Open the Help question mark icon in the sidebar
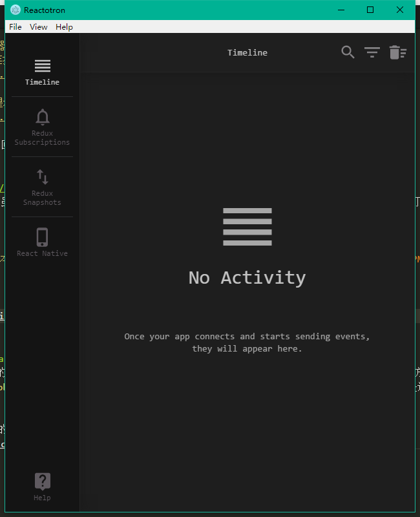Image resolution: width=420 pixels, height=517 pixels. [x=43, y=481]
